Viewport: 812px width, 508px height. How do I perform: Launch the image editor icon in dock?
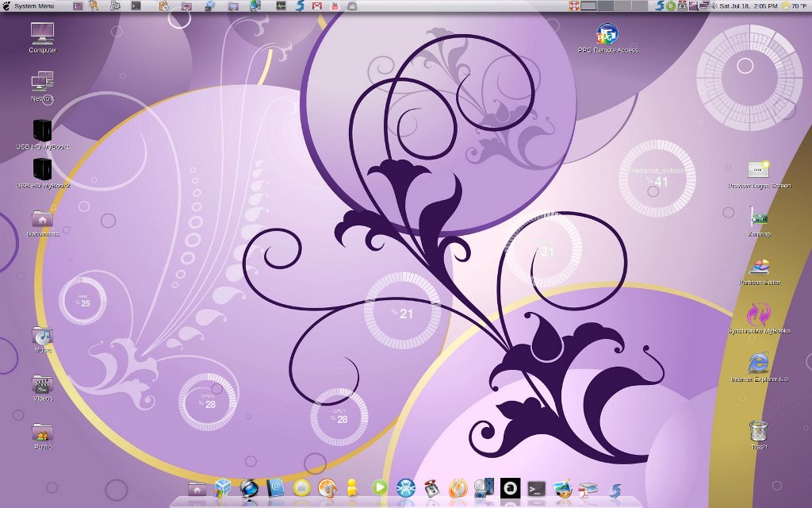tap(562, 488)
